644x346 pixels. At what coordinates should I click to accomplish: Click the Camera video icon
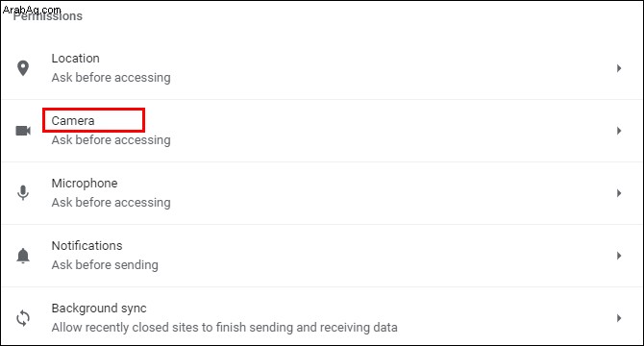click(x=23, y=131)
